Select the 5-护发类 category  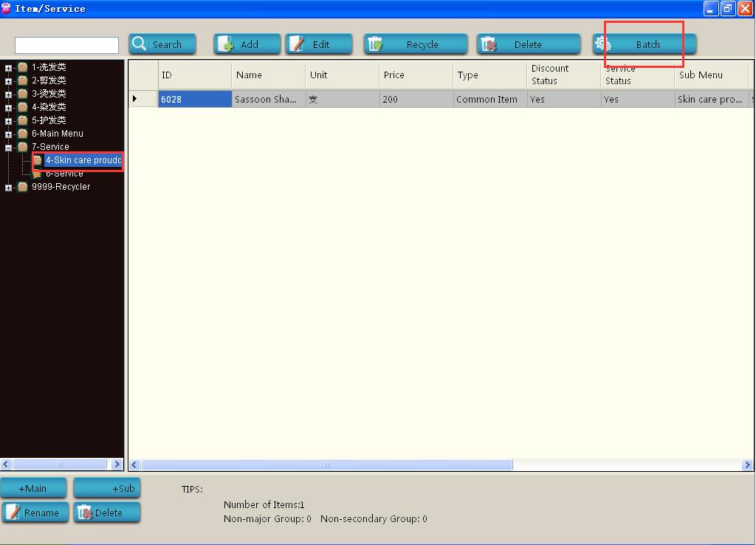(x=49, y=120)
